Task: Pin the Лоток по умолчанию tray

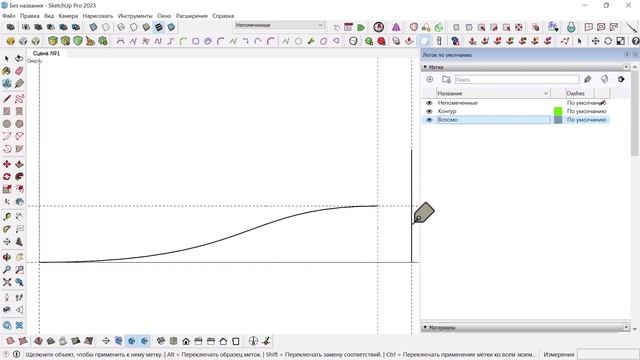Action: pyautogui.click(x=627, y=55)
